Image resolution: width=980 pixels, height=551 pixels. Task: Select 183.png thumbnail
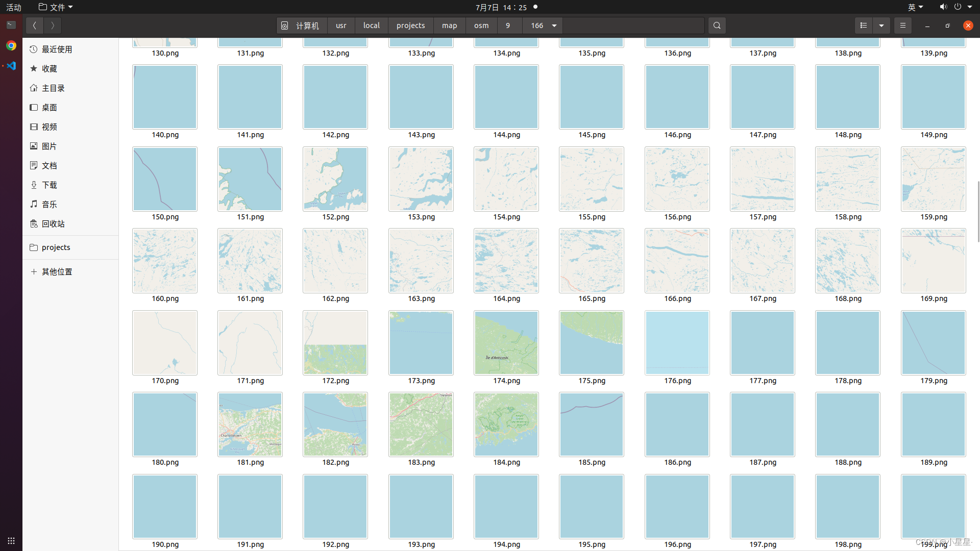coord(421,424)
